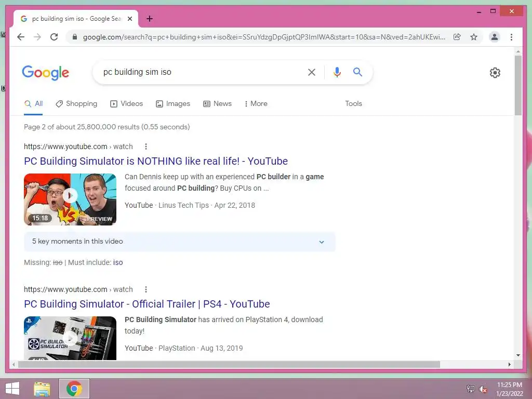Open Google quick settings gear

[495, 73]
